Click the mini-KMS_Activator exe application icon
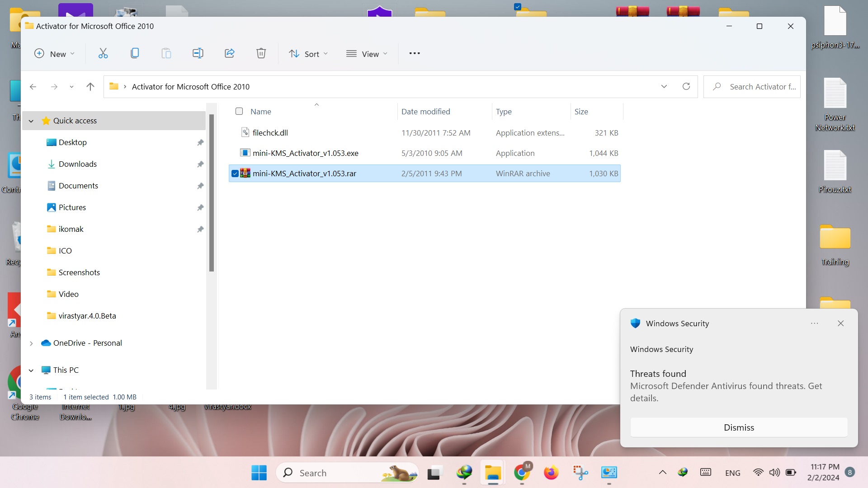 tap(245, 153)
